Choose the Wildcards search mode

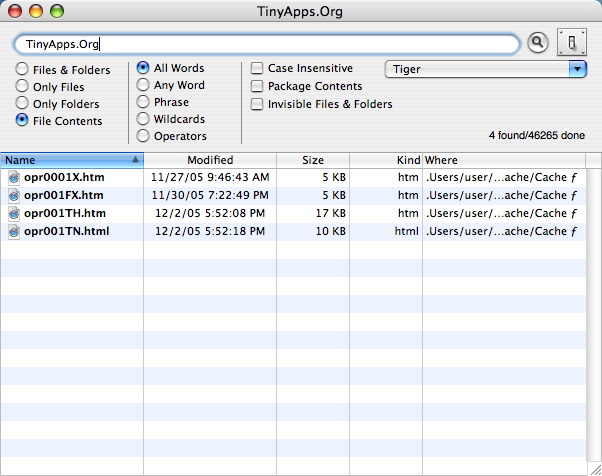click(143, 119)
